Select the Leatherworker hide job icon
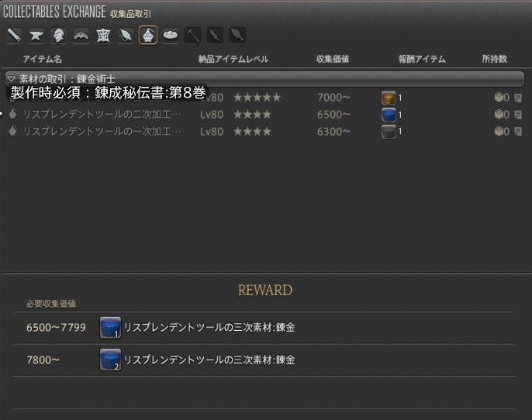532x420 pixels. [103, 35]
